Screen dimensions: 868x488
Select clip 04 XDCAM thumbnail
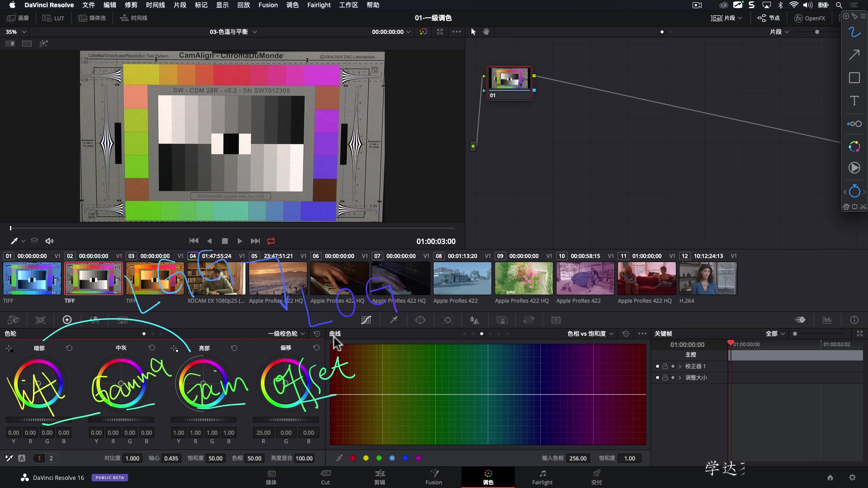(x=216, y=278)
